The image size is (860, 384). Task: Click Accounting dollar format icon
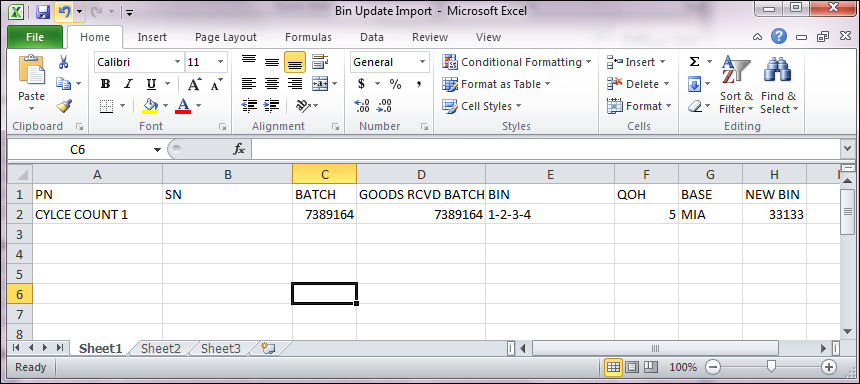pos(361,84)
